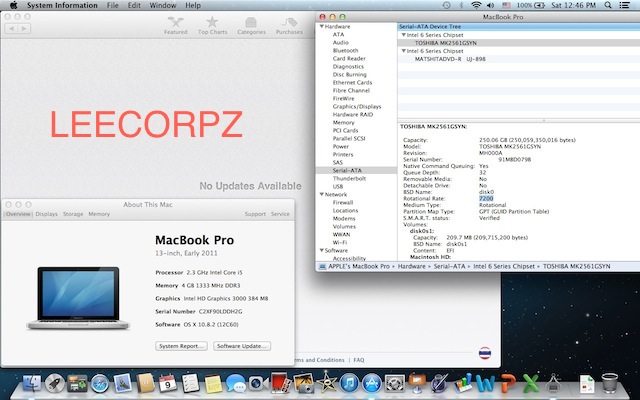Click App Store Purchases toolbar item
This screenshot has width=640, height=400.
click(289, 25)
